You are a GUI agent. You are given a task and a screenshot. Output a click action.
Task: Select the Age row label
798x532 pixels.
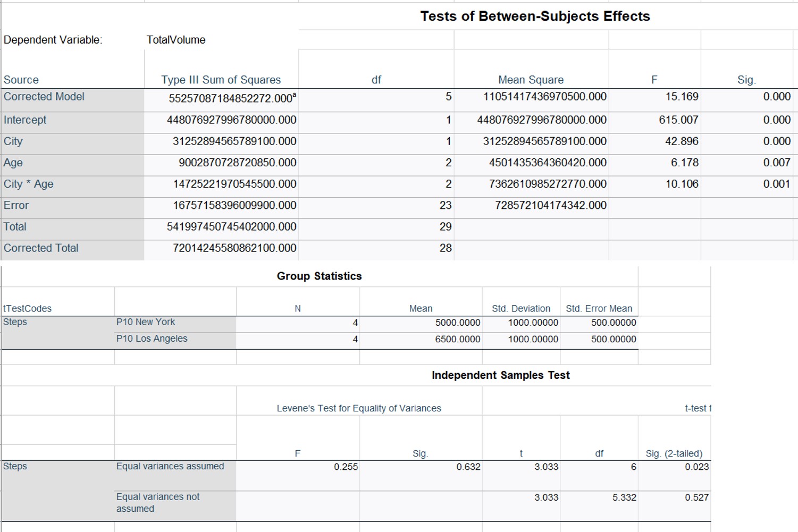point(13,163)
